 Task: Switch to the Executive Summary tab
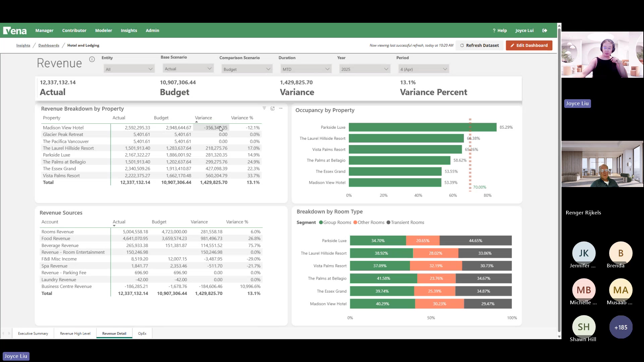click(x=33, y=333)
